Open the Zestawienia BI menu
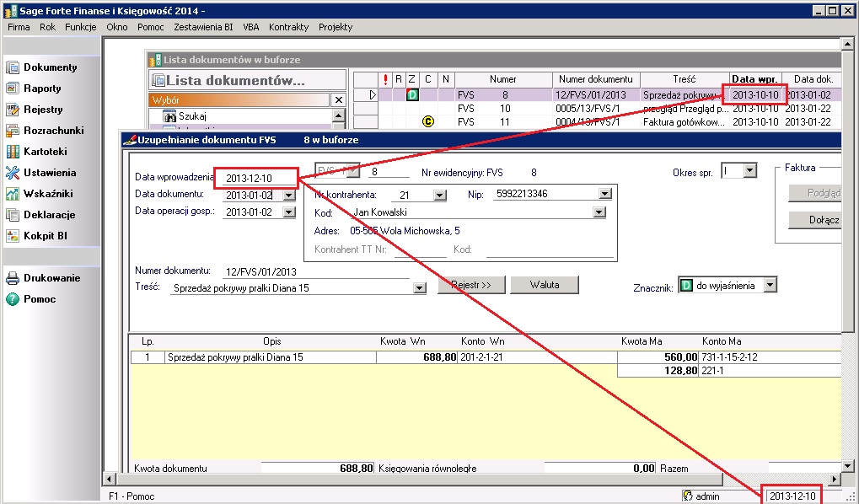The image size is (859, 504). point(203,27)
